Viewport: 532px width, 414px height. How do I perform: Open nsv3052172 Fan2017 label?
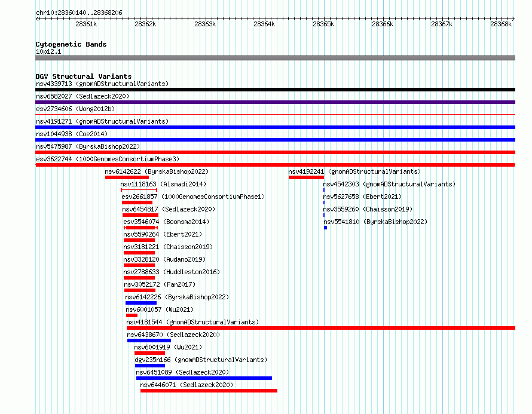coord(160,284)
